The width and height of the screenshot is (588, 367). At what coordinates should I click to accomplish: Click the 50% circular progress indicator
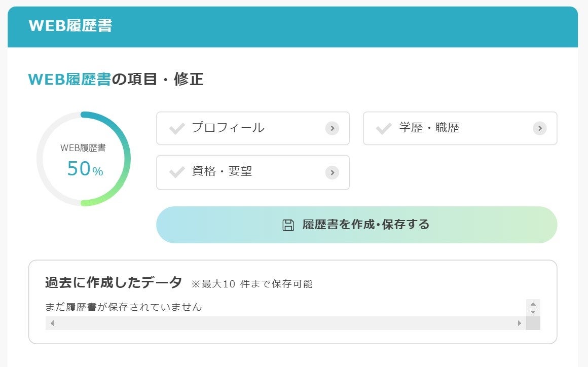[84, 159]
